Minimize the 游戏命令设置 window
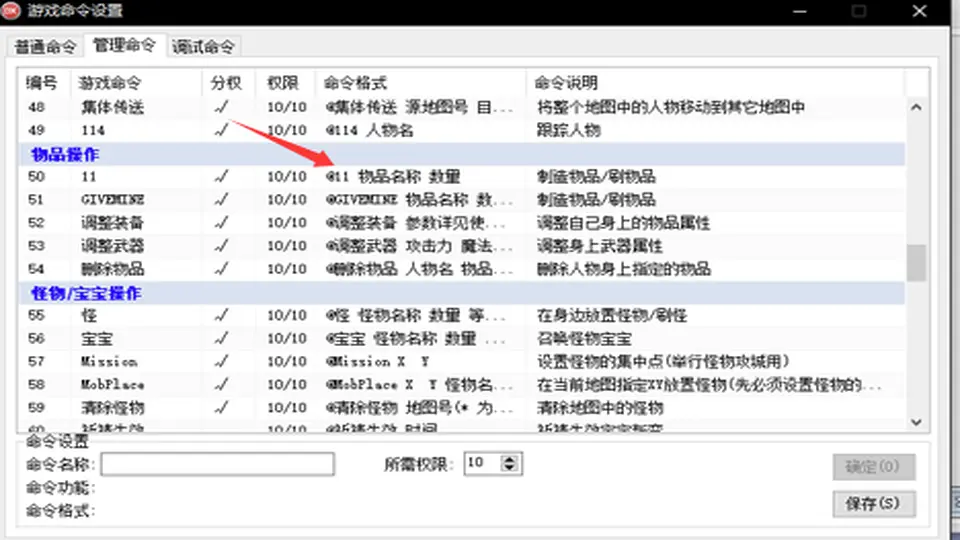The image size is (960, 540). pos(800,11)
